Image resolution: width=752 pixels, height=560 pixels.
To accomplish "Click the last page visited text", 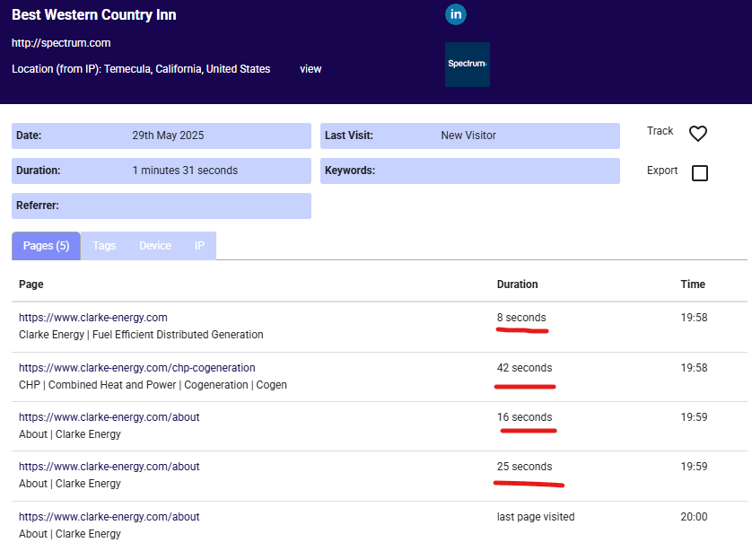I will coord(536,517).
